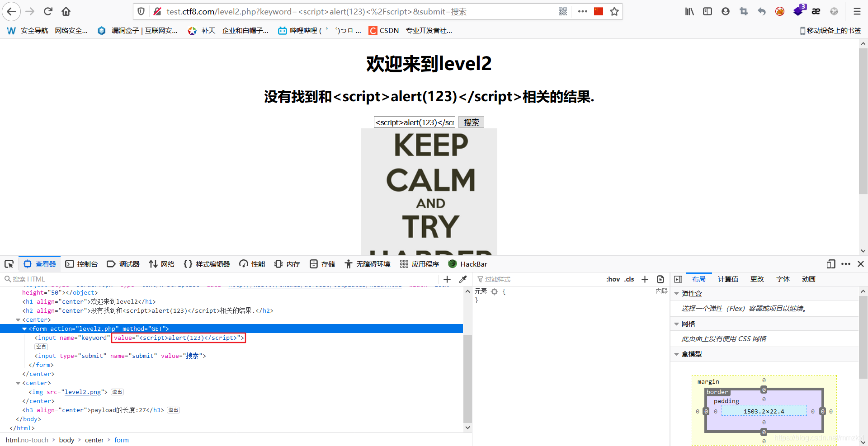Reload the current page
Viewport: 868px width, 446px height.
point(48,11)
